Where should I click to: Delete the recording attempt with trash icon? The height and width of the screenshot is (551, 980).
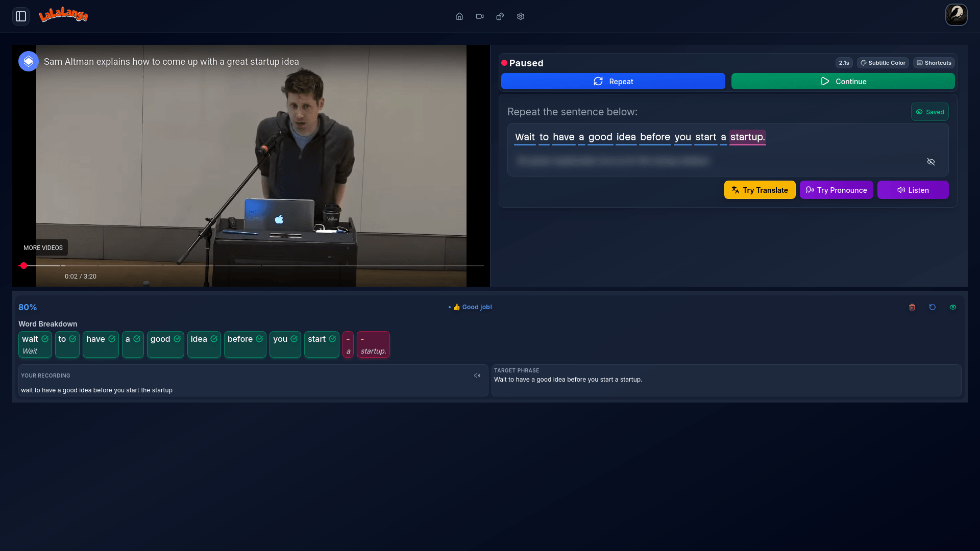tap(912, 307)
